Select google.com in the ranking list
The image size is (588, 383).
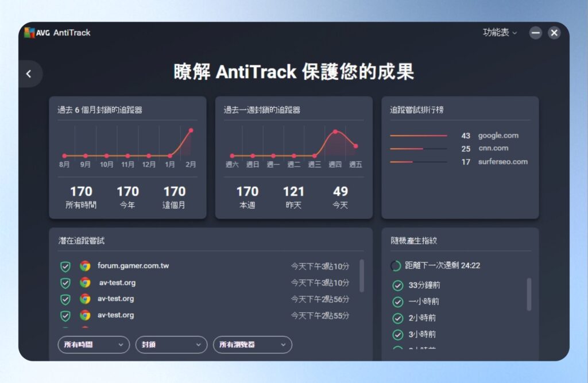pyautogui.click(x=498, y=136)
